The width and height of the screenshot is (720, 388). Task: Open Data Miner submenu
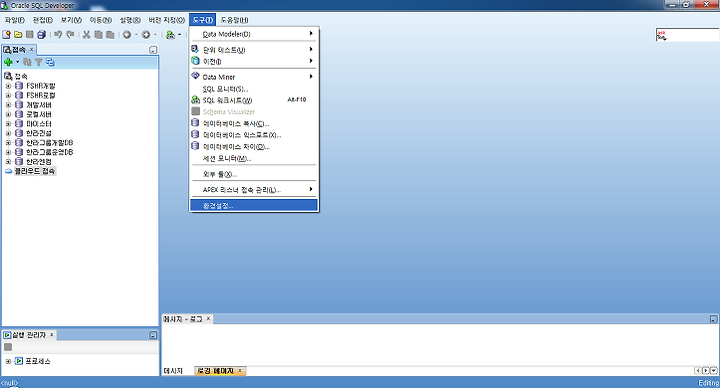tap(254, 77)
